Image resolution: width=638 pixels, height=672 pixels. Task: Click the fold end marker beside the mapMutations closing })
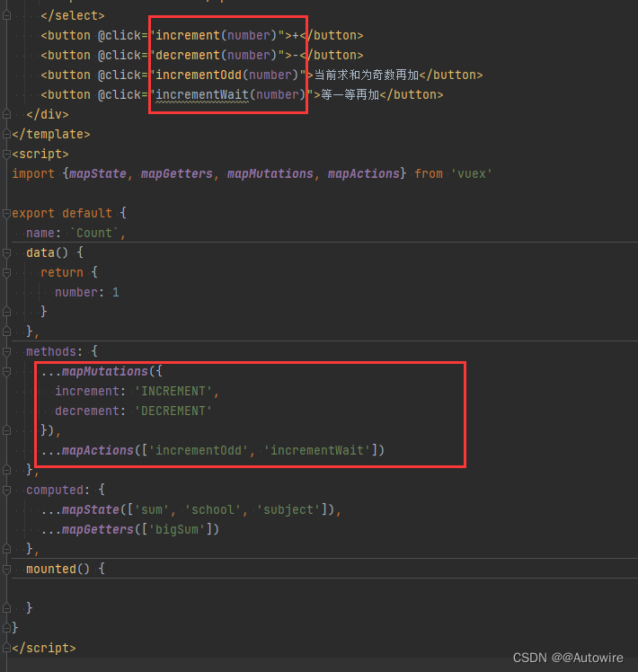(6, 430)
